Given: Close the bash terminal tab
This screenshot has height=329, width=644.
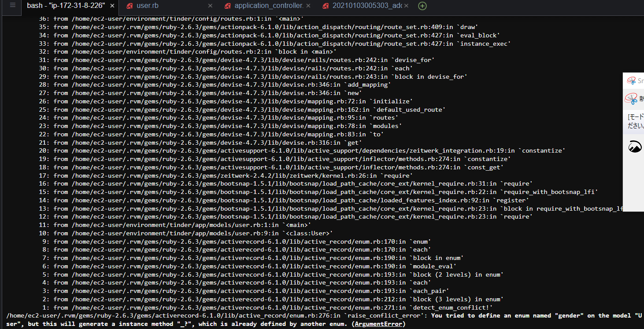Looking at the screenshot, I should point(112,6).
